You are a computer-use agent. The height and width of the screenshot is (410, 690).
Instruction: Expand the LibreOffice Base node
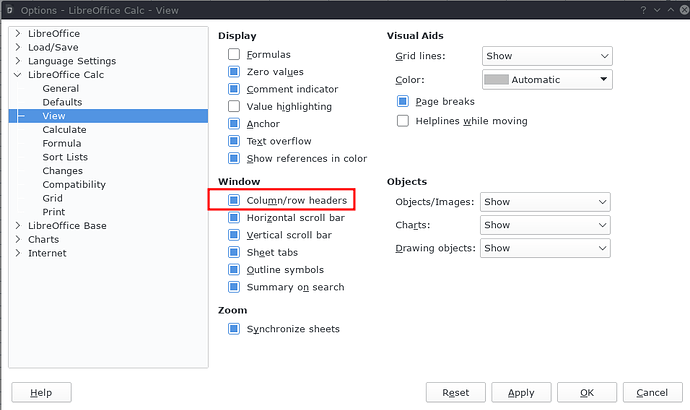[18, 226]
